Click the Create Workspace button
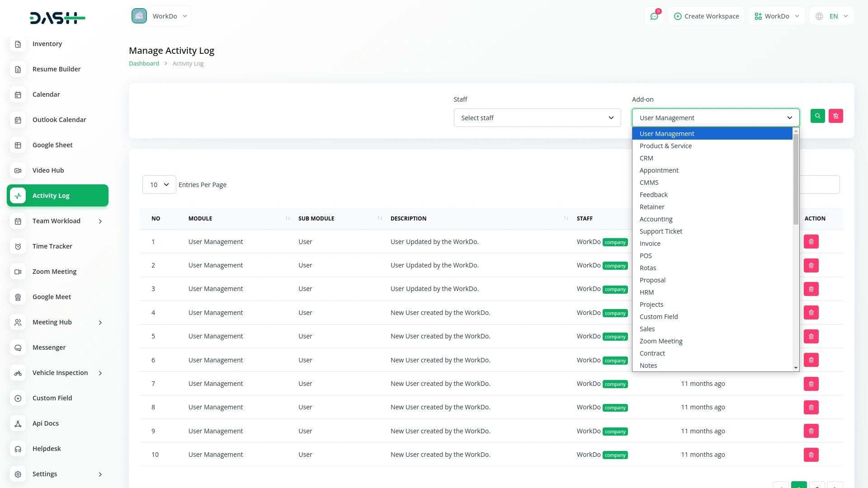This screenshot has height=488, width=868. coord(706,16)
